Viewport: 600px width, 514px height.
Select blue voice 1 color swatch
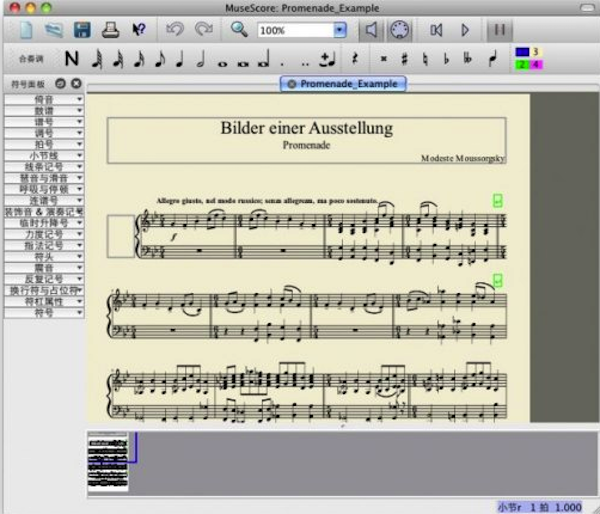coord(521,51)
